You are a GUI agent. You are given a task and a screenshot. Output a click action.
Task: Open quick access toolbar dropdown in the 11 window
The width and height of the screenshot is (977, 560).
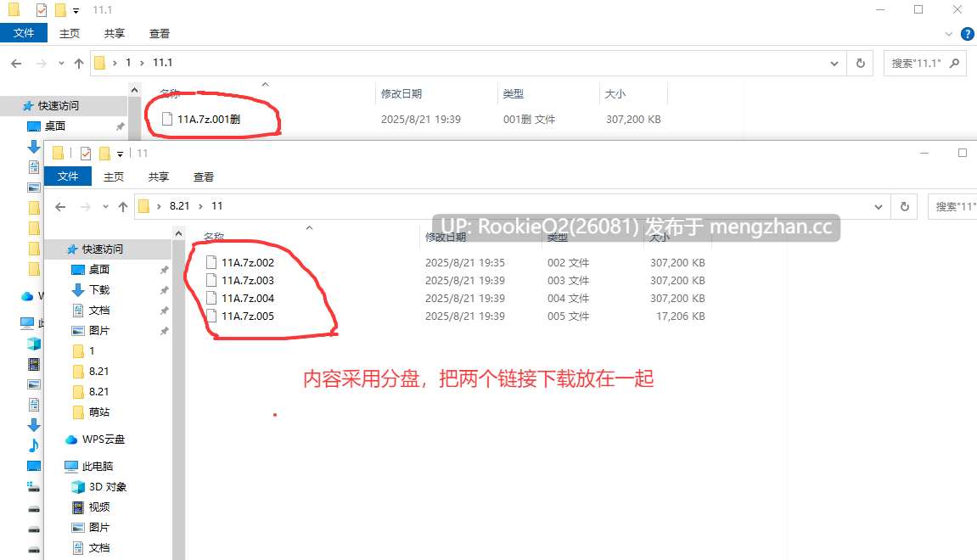click(x=121, y=154)
